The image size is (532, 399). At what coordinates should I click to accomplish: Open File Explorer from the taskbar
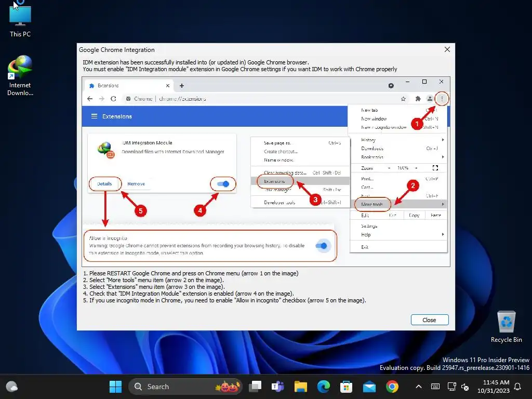coord(301,387)
